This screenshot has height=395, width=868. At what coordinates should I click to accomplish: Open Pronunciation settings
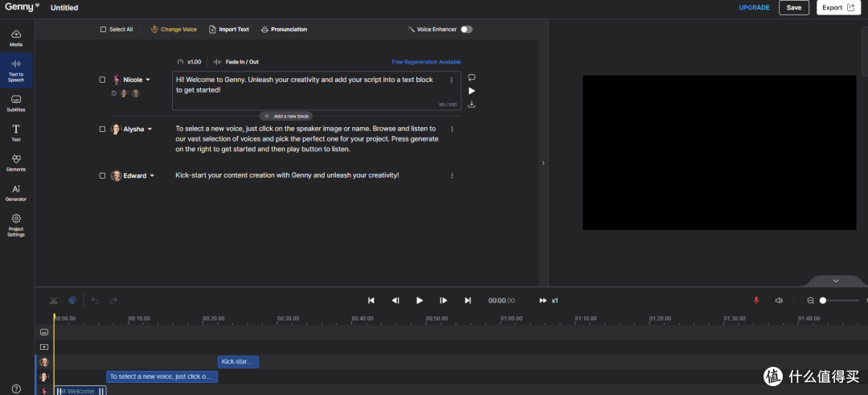coord(284,29)
